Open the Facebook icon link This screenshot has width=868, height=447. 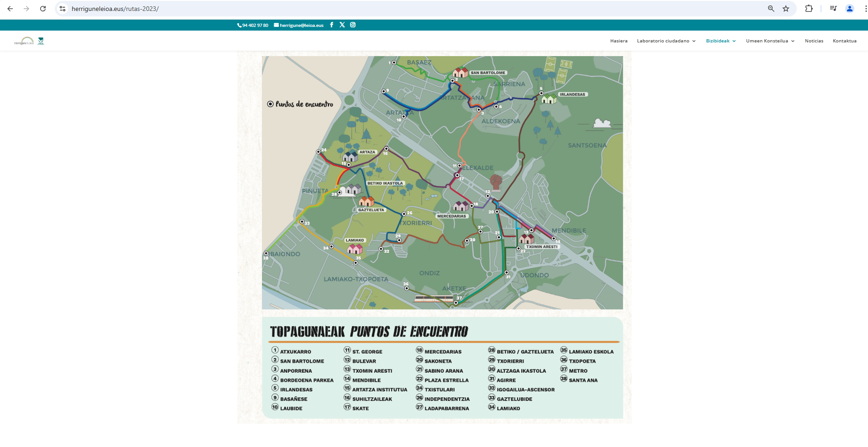331,25
